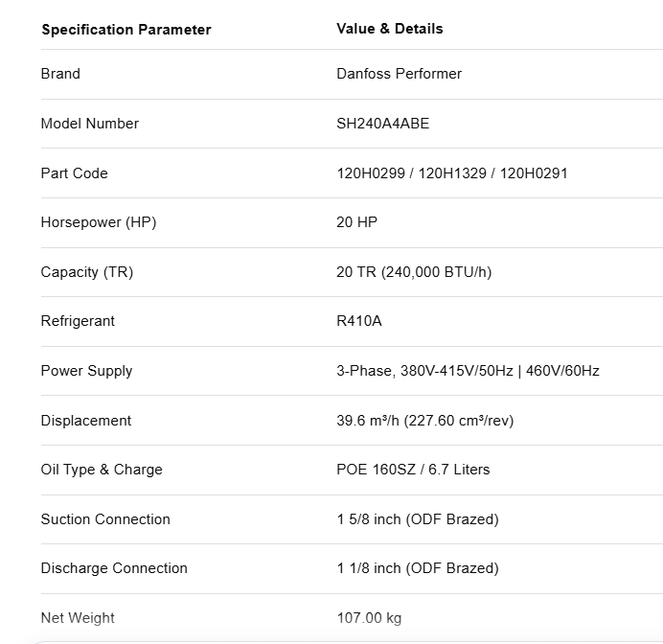Select the Discharge Connection label
The width and height of the screenshot is (663, 644).
click(x=114, y=568)
